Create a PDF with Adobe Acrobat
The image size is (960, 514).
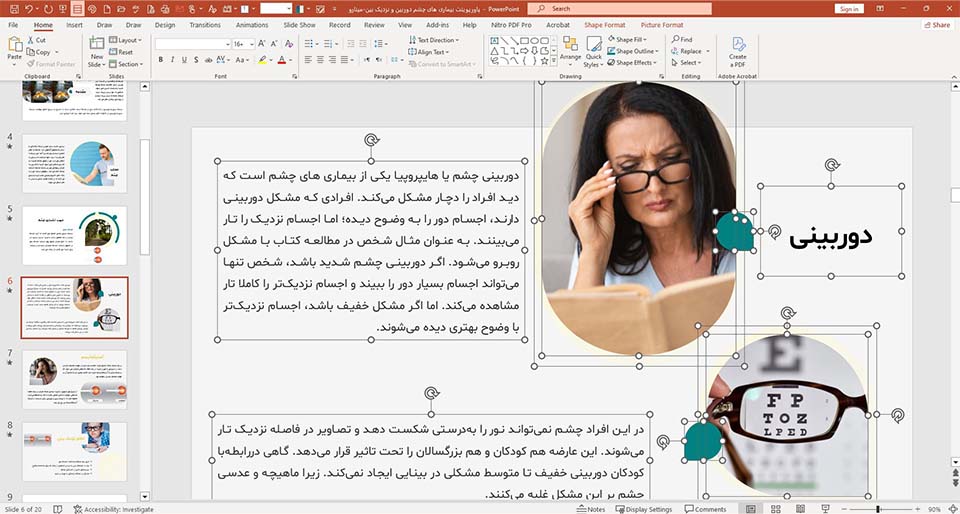click(737, 52)
